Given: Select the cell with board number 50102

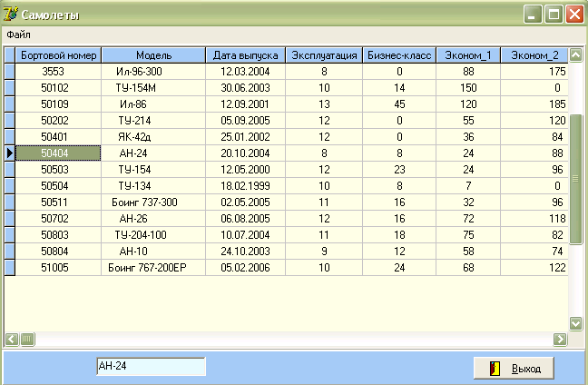Looking at the screenshot, I should pos(58,88).
